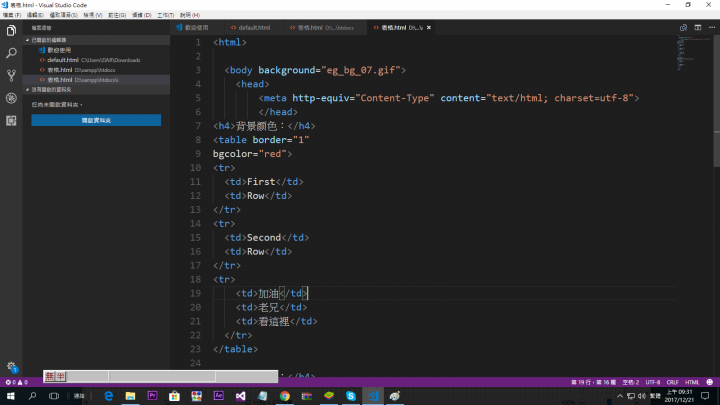The image size is (720, 405).
Task: Open the View (V) menu
Action: click(x=92, y=15)
